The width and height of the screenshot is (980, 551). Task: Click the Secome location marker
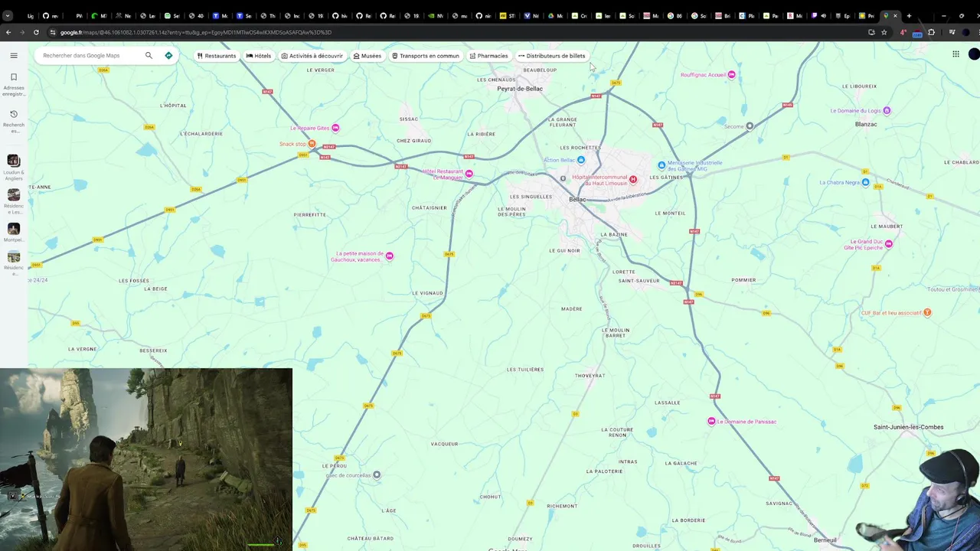[750, 126]
